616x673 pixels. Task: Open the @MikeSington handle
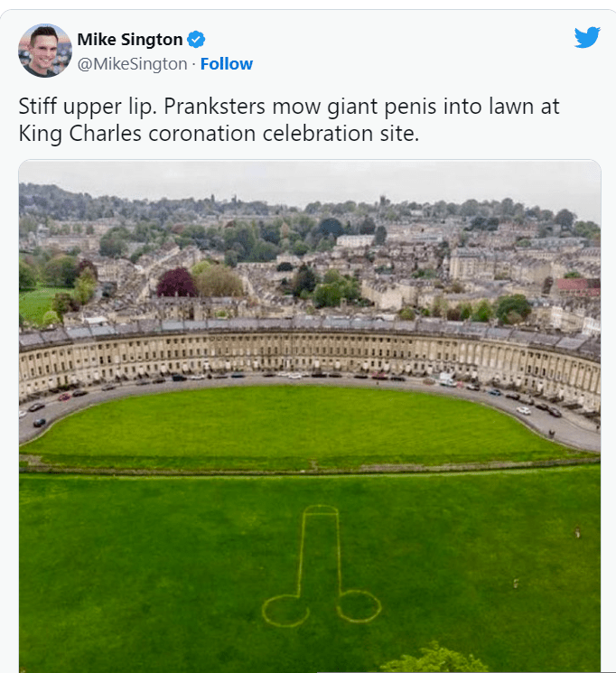point(132,64)
